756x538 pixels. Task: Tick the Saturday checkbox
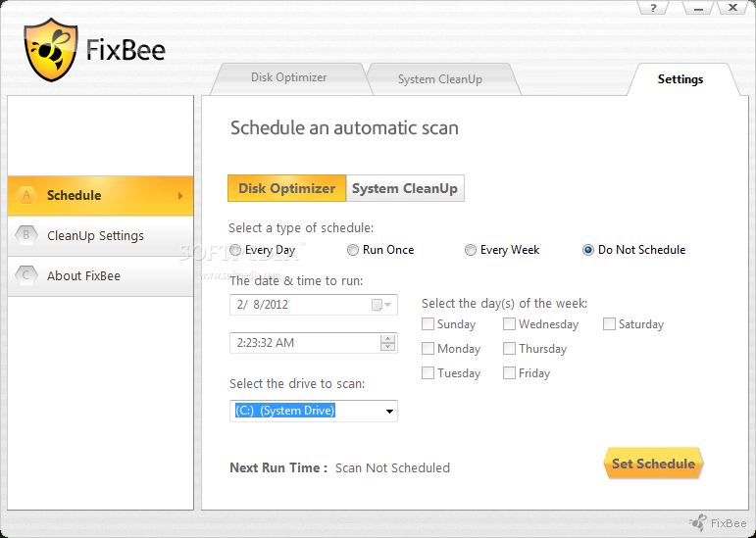609,324
